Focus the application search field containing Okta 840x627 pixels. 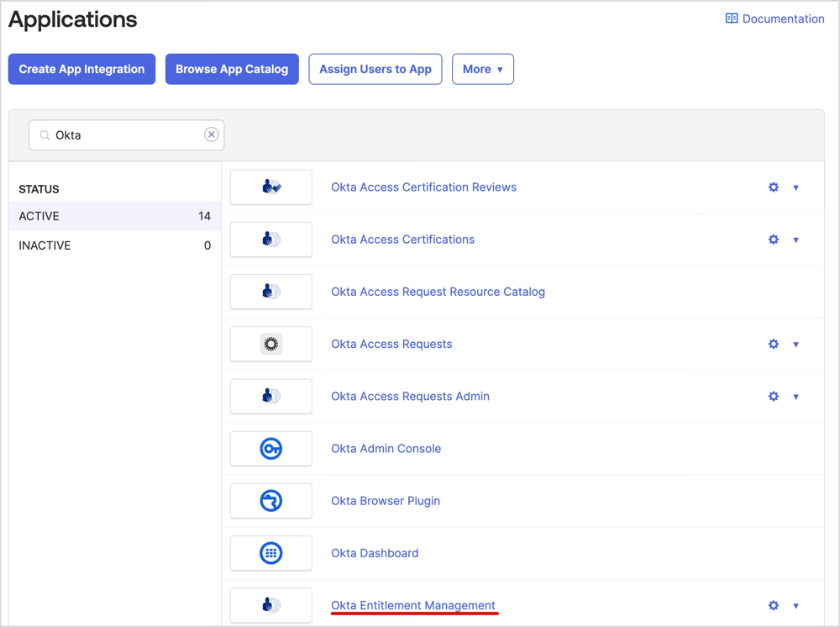coord(127,135)
